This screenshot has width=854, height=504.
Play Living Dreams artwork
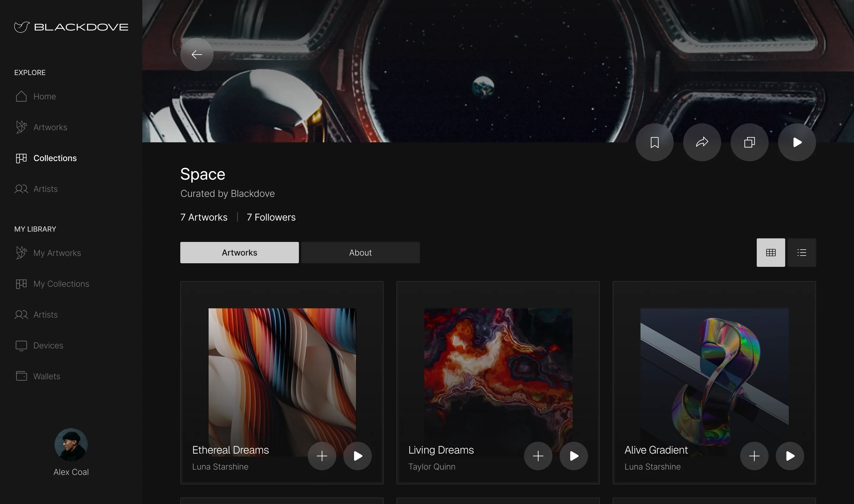574,456
